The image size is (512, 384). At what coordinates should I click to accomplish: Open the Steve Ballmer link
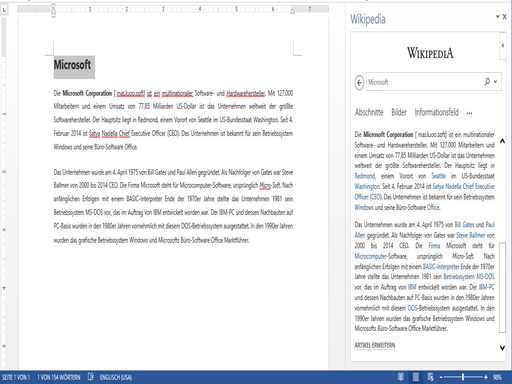click(471, 235)
